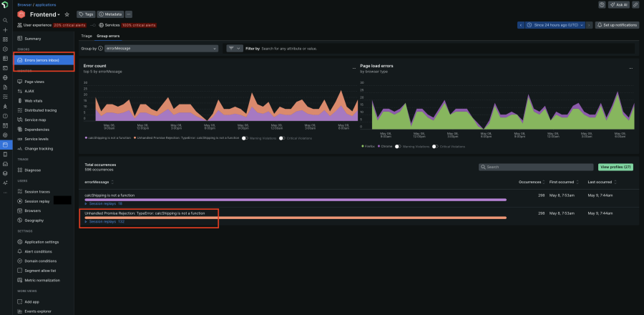Open the help icon beside Ask AI
The image size is (644, 315).
point(602,4)
